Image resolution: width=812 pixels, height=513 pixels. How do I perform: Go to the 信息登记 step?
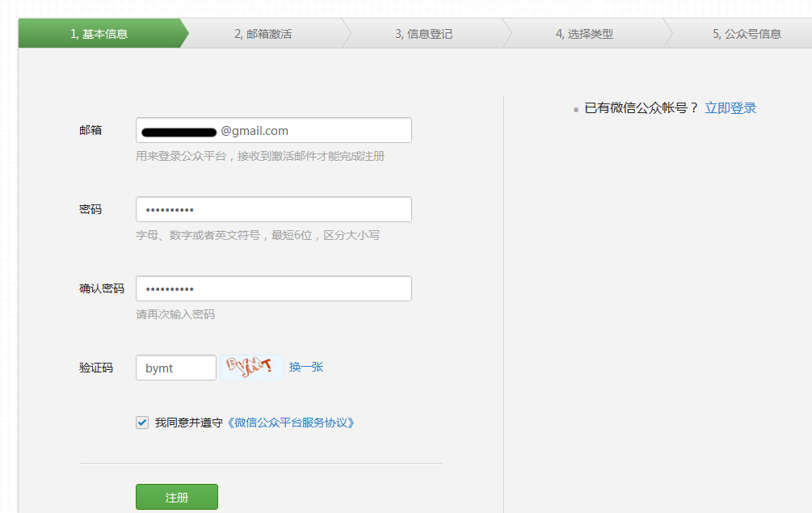[x=423, y=34]
